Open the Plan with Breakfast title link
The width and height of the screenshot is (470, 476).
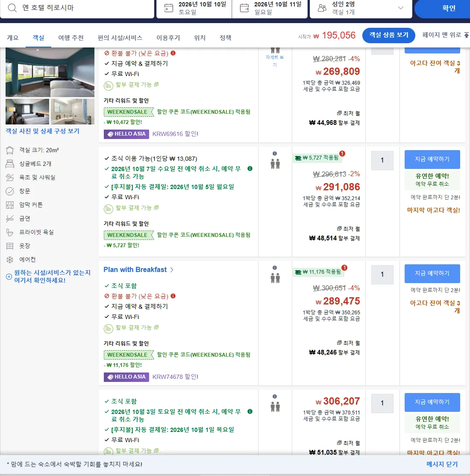click(x=135, y=269)
